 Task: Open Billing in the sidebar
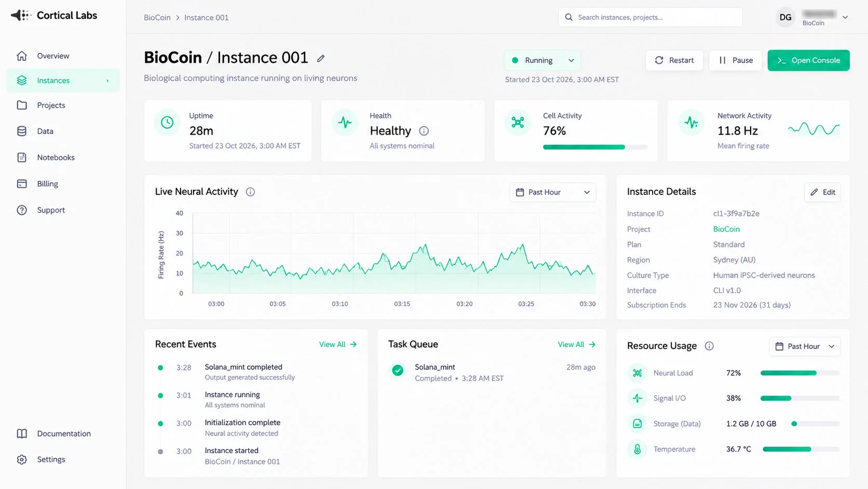click(x=63, y=184)
